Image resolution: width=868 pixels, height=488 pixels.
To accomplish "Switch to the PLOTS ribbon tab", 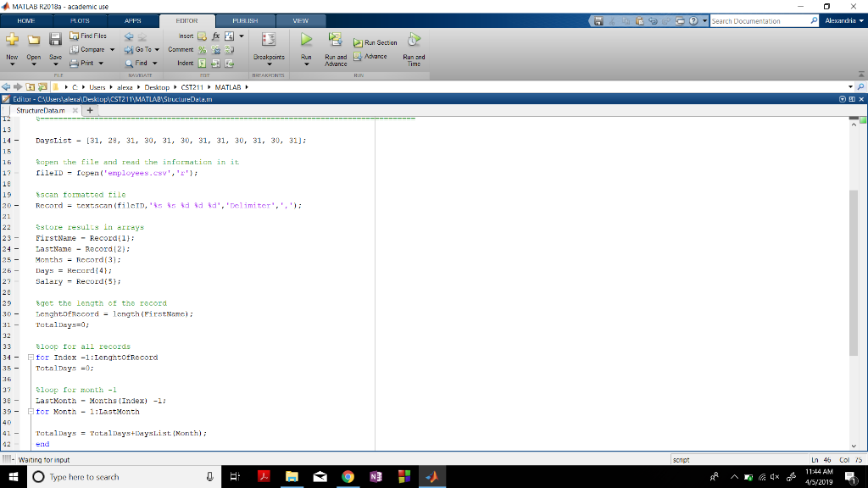I will [x=80, y=21].
